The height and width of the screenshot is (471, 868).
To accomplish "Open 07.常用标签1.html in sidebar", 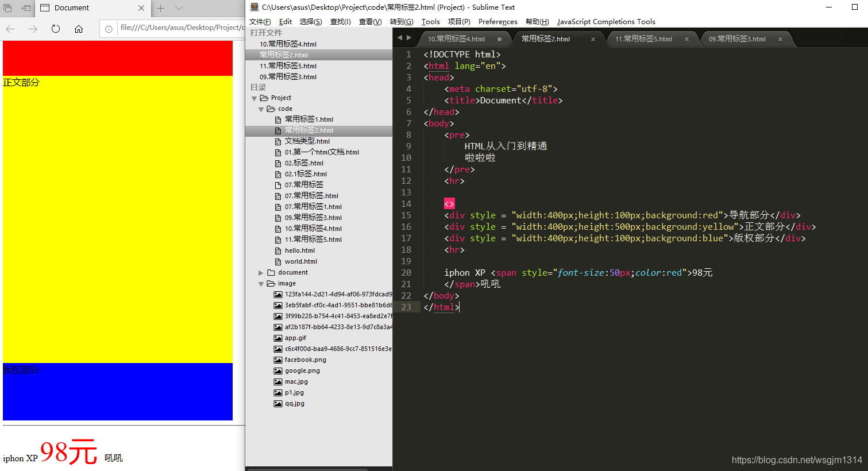I will tap(313, 207).
